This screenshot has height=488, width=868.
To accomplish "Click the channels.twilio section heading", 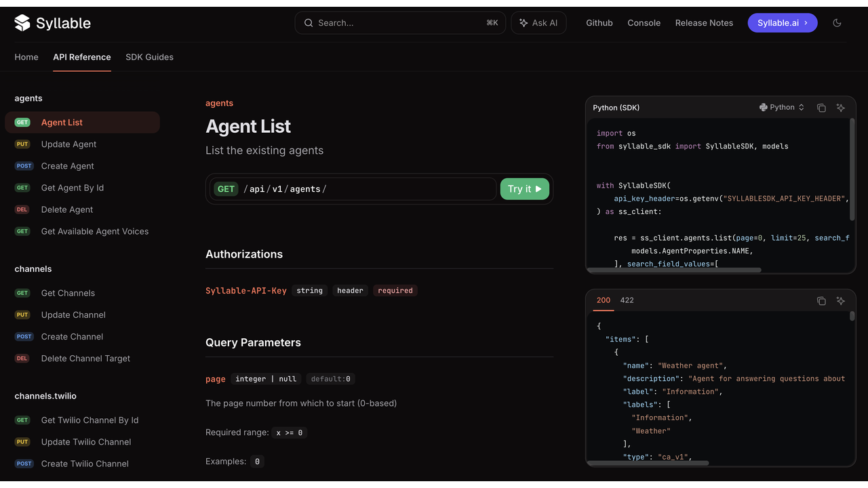I will [45, 396].
